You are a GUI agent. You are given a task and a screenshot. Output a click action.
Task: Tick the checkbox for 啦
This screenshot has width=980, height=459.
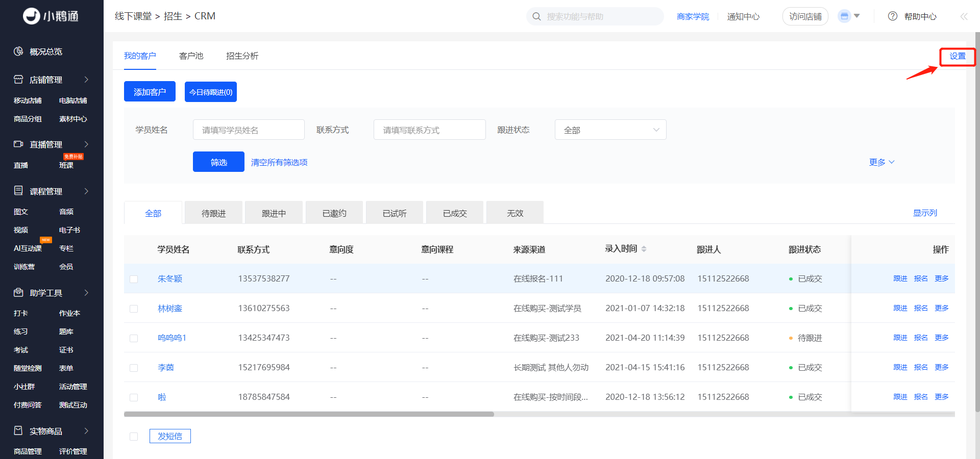tap(134, 397)
